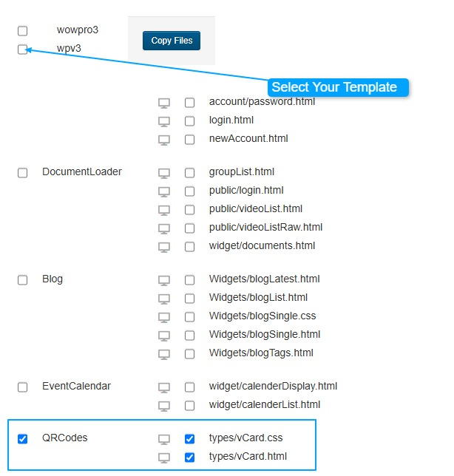This screenshot has height=476, width=454.
Task: Check the wowpro3 template checkbox
Action: [23, 31]
